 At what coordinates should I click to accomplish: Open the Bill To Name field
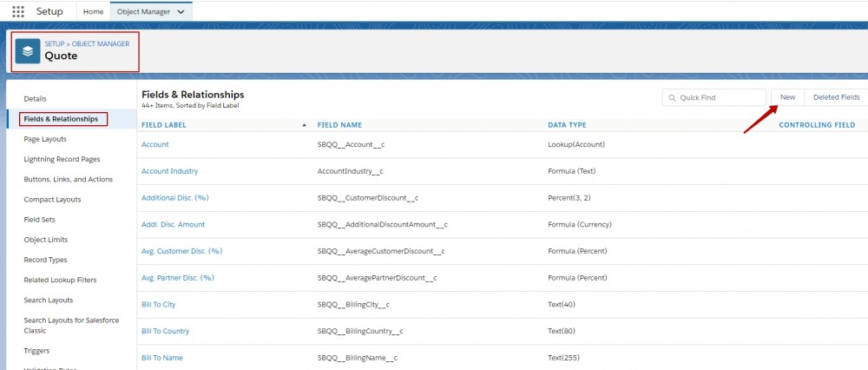pyautogui.click(x=162, y=358)
